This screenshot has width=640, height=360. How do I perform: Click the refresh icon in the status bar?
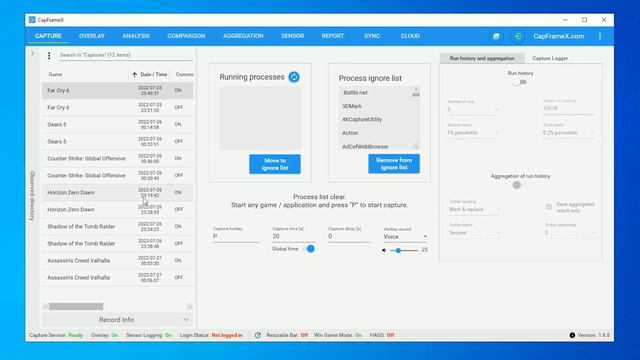tap(258, 335)
